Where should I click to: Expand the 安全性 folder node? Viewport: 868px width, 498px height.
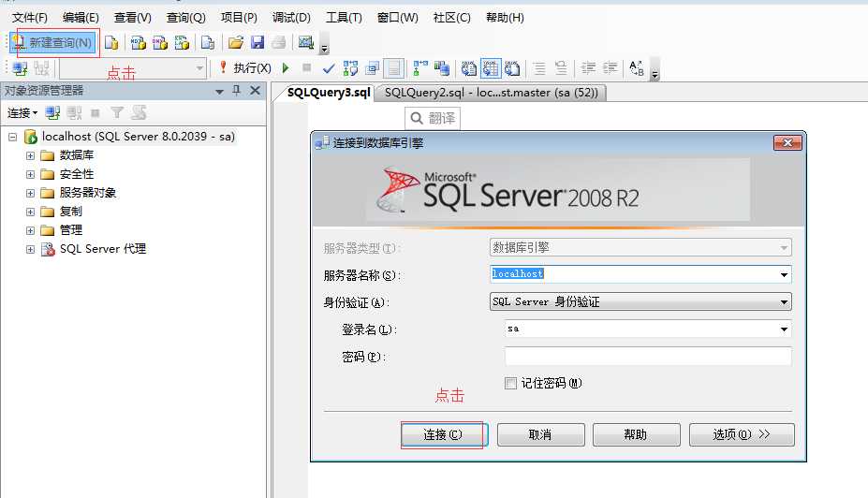[31, 174]
